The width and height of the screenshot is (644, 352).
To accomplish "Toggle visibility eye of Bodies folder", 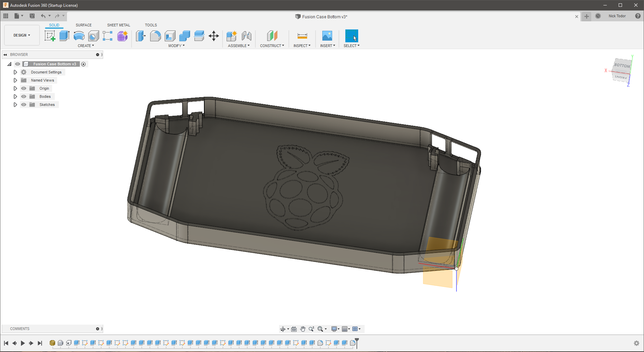I will click(24, 96).
